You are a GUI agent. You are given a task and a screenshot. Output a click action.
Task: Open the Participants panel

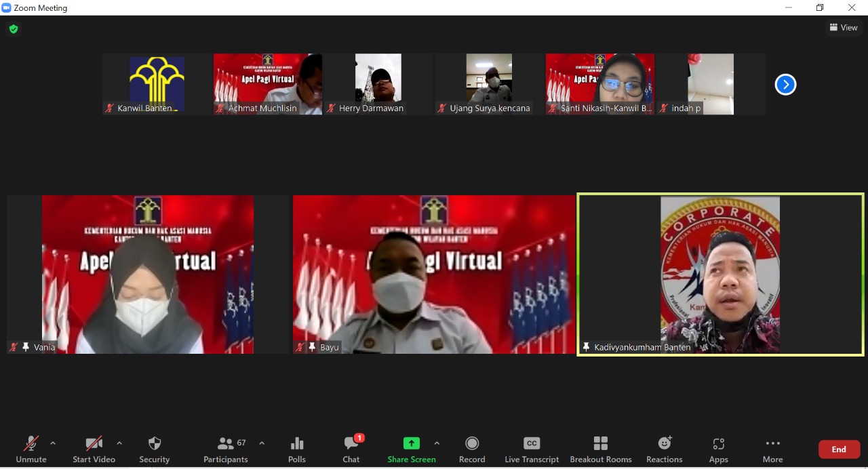tap(226, 449)
